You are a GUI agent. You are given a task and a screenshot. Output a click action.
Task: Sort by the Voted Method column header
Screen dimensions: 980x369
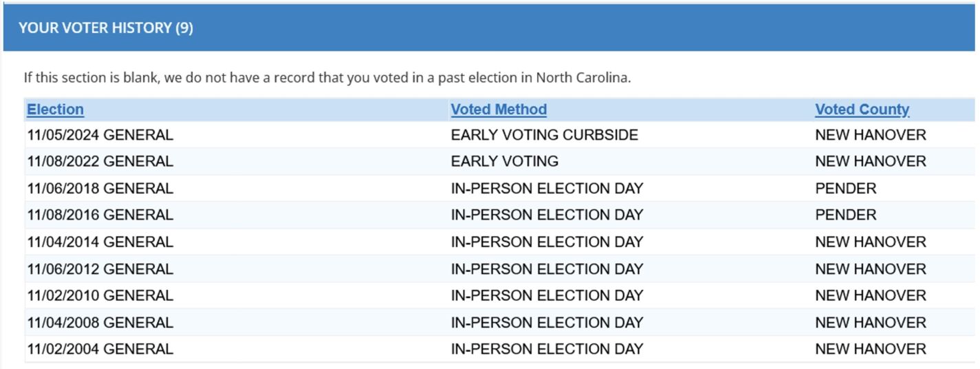[x=499, y=109]
